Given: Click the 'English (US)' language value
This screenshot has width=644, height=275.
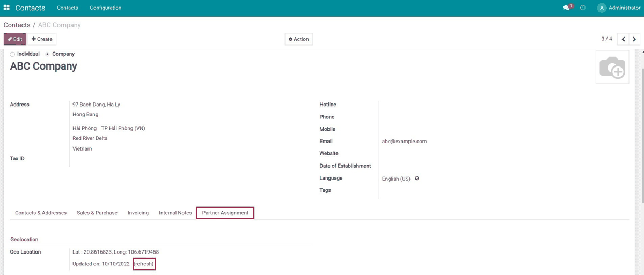Looking at the screenshot, I should pos(396,179).
